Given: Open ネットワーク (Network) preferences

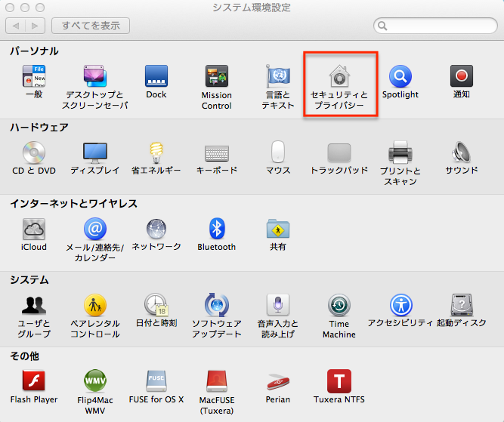Looking at the screenshot, I should coord(156,229).
